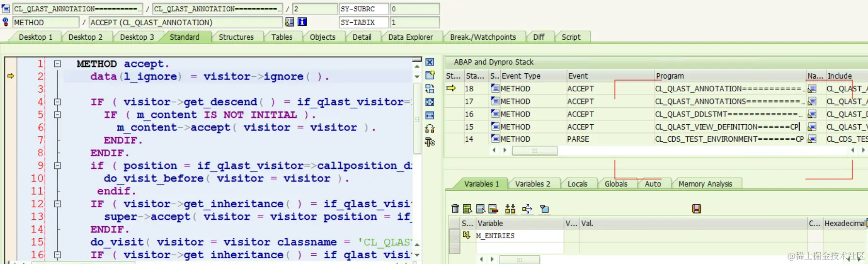Click the third icon in the Variables toolbar, a gray list

pyautogui.click(x=480, y=209)
